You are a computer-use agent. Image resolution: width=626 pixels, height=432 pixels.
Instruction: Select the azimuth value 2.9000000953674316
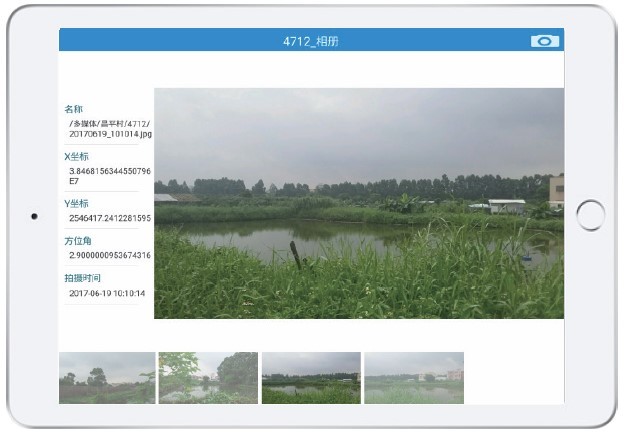click(x=110, y=255)
